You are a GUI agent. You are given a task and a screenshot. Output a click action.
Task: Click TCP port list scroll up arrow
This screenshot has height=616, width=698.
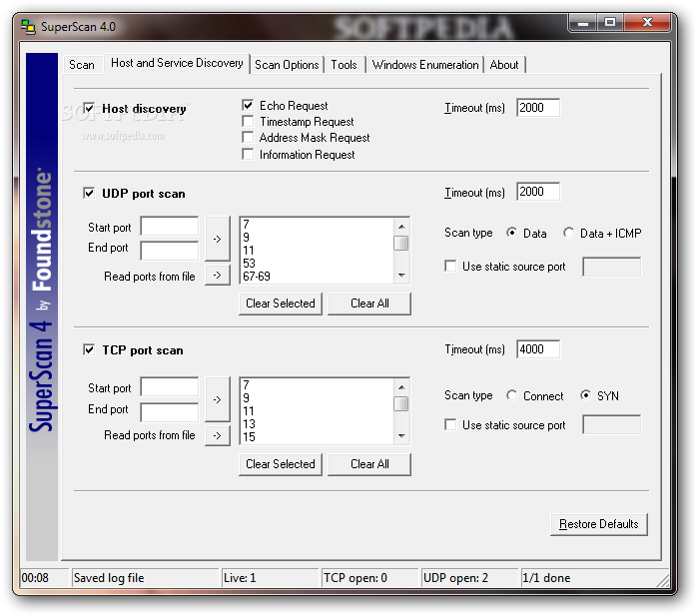point(401,387)
